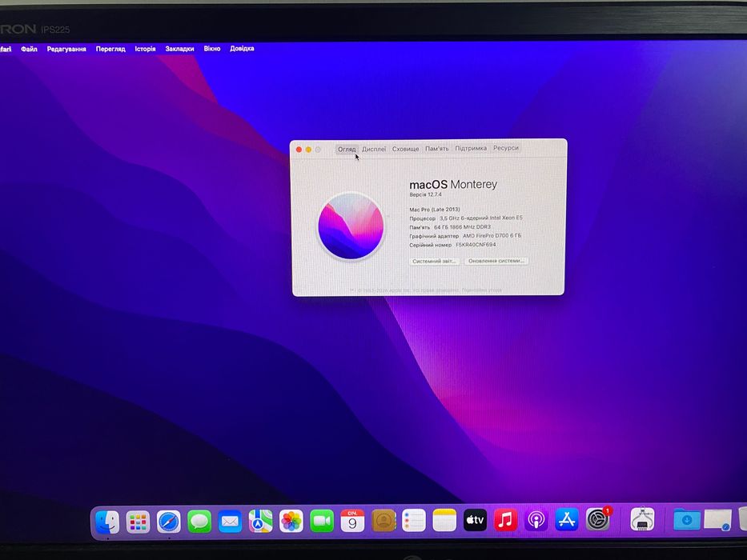Screen dimensions: 747x560
Task: Open Reminders from the Dock
Action: coord(414,521)
